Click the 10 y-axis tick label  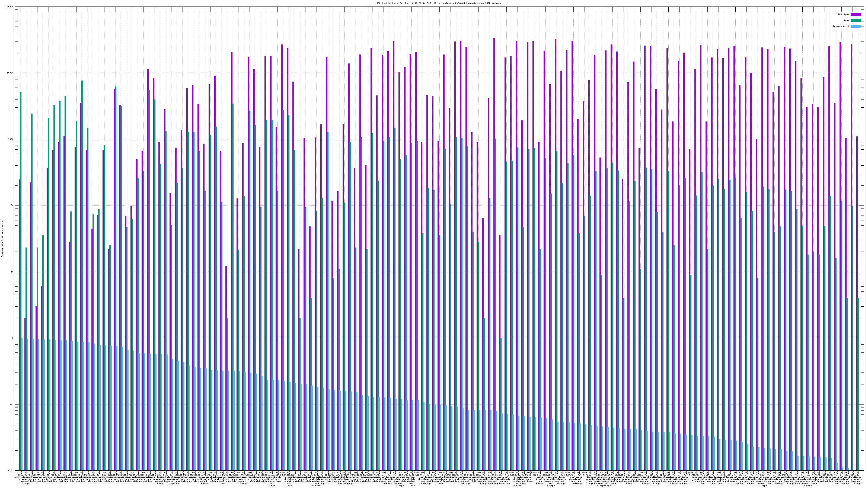point(12,272)
